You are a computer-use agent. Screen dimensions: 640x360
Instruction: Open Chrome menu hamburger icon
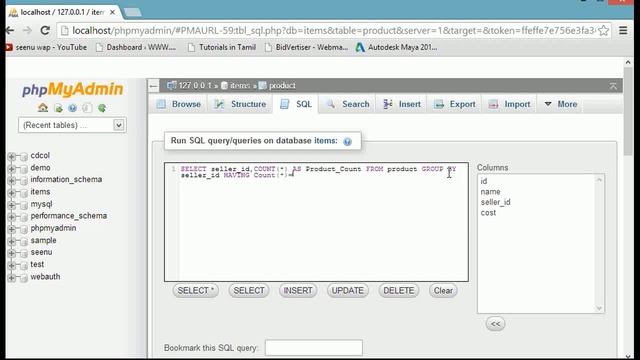(x=623, y=30)
